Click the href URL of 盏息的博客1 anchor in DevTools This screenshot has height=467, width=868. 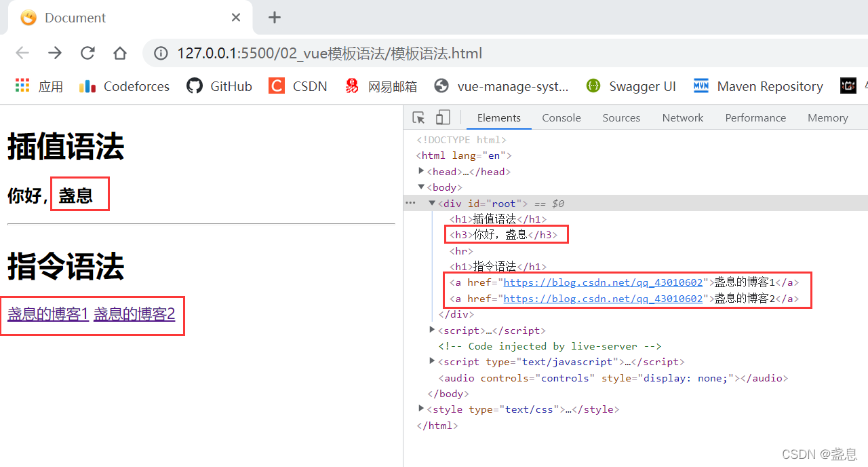coord(603,282)
